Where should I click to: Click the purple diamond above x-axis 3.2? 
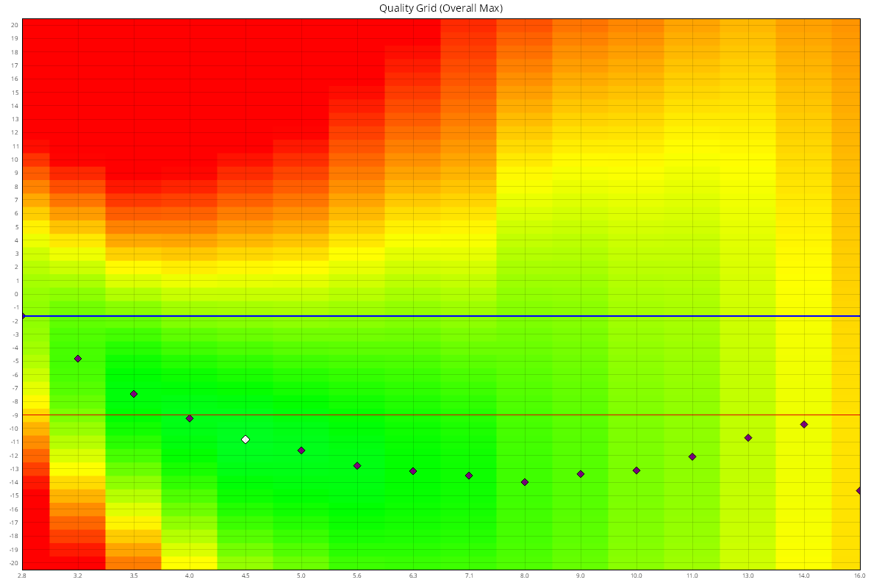click(78, 359)
